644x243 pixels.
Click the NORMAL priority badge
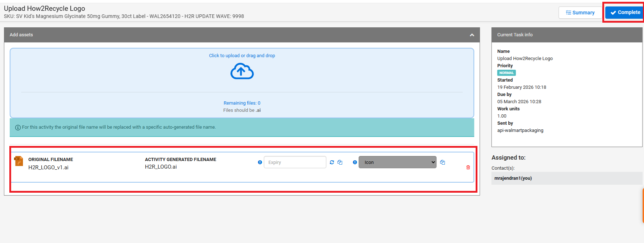point(506,73)
